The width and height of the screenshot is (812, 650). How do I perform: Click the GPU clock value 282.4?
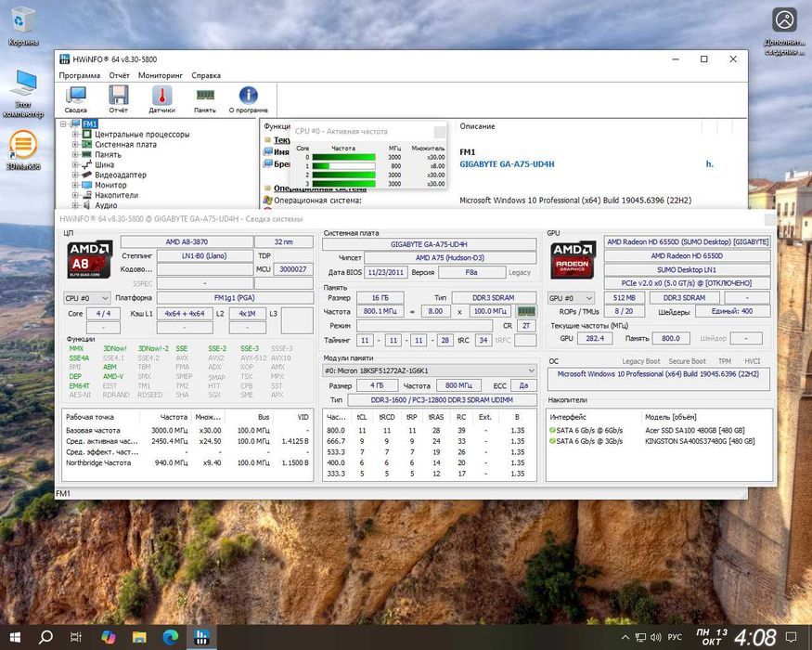pyautogui.click(x=595, y=338)
